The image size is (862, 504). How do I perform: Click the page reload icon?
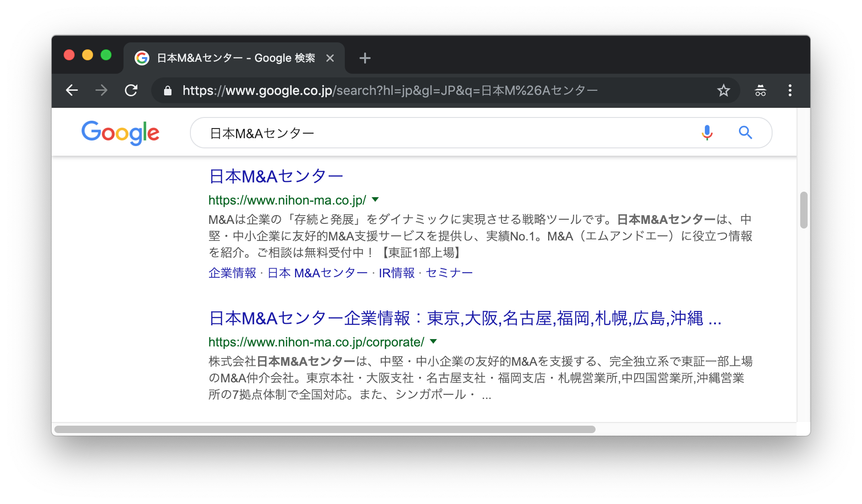pos(131,90)
